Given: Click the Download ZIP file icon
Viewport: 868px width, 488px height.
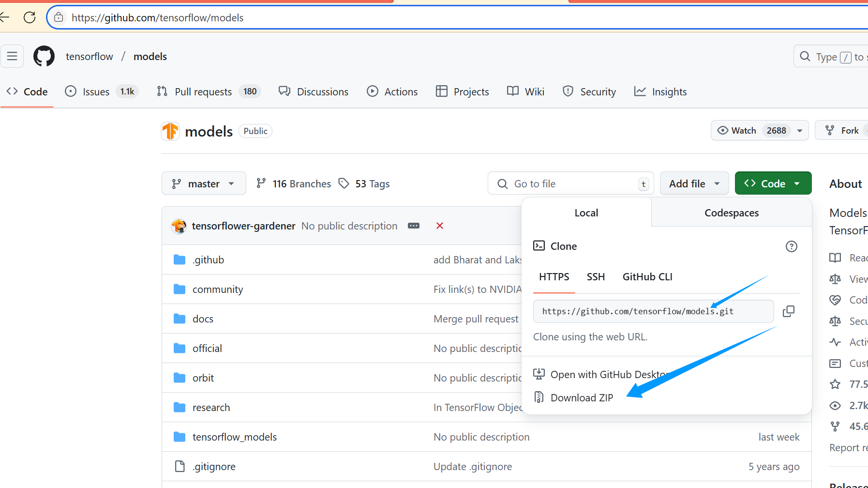Looking at the screenshot, I should click(539, 397).
